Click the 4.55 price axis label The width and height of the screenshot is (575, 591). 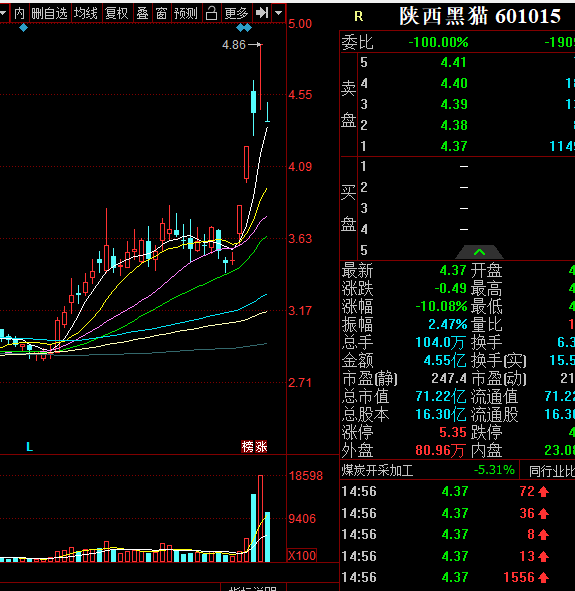coord(300,95)
